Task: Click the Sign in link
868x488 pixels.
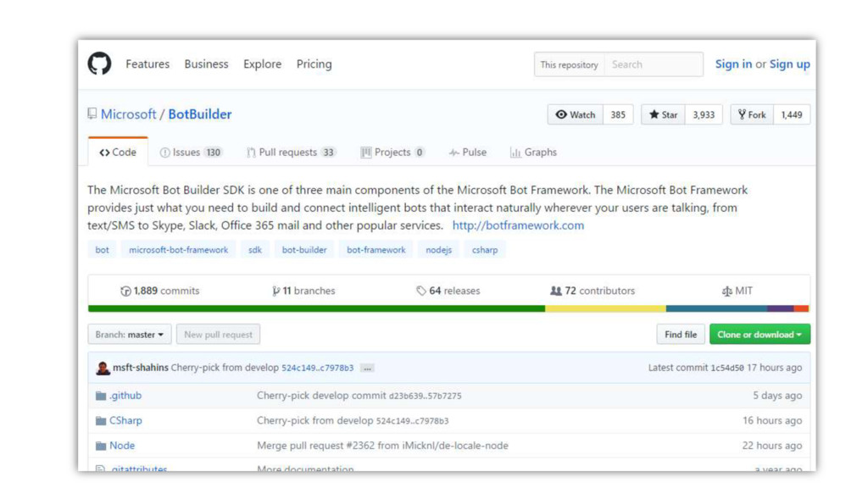Action: (733, 64)
